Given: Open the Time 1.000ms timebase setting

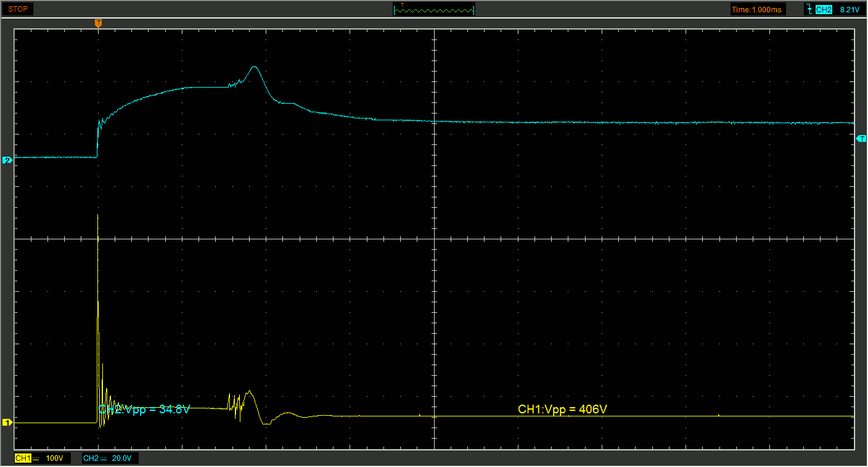Looking at the screenshot, I should coord(758,9).
